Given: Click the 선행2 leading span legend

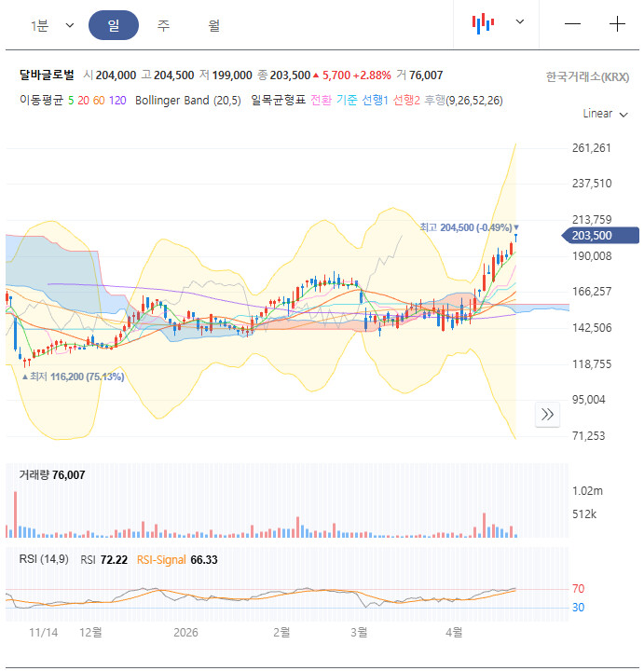Looking at the screenshot, I should (406, 100).
